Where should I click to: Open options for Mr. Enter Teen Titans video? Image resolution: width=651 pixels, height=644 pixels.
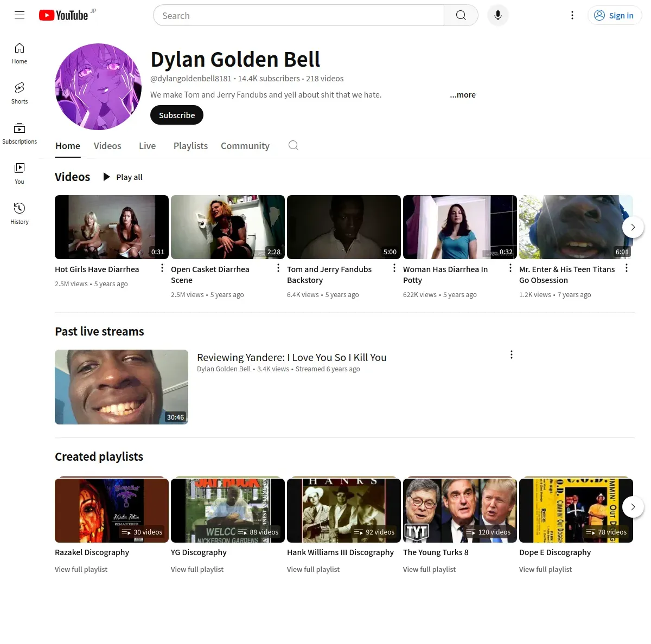click(626, 268)
